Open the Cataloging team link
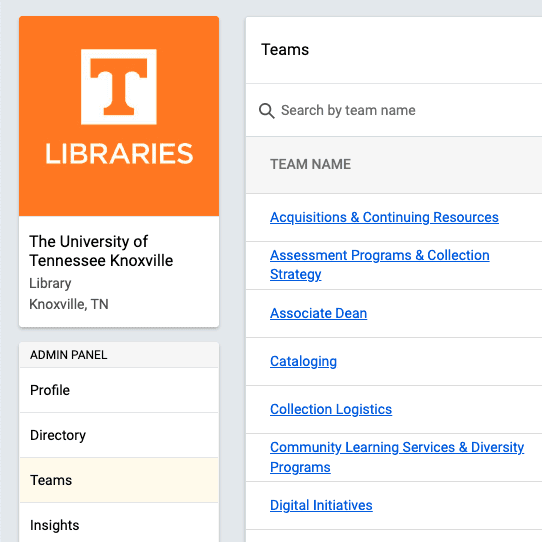This screenshot has width=542, height=542. pyautogui.click(x=303, y=362)
